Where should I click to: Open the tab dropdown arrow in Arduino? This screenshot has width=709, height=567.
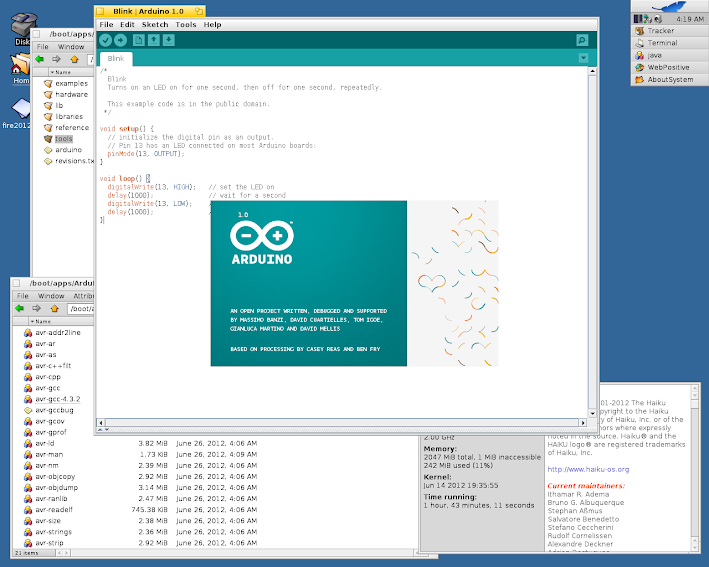click(x=583, y=58)
